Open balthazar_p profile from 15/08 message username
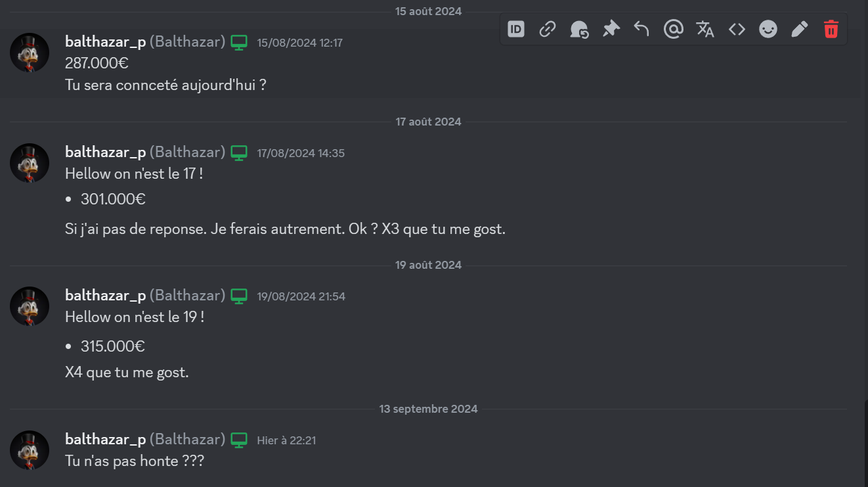The height and width of the screenshot is (487, 868). pos(106,42)
